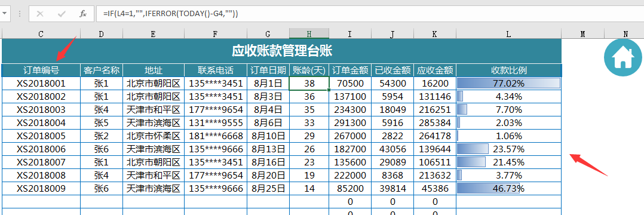Select column L header

(x=508, y=34)
